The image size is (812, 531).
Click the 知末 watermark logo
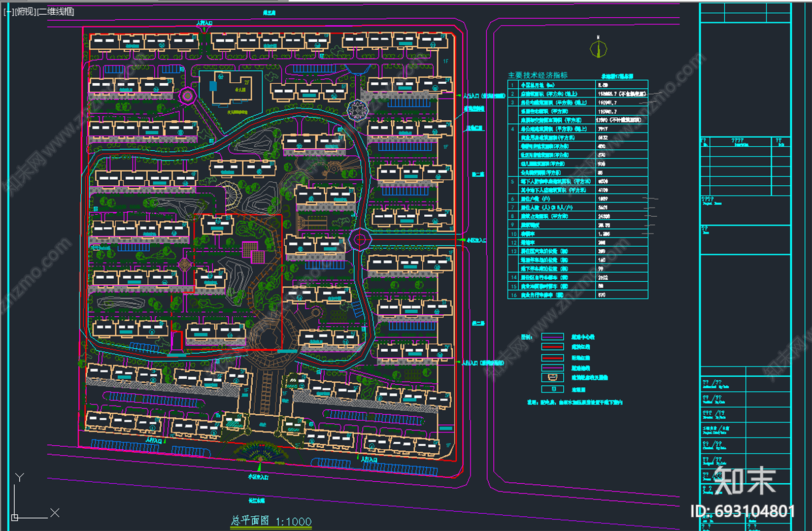(745, 480)
